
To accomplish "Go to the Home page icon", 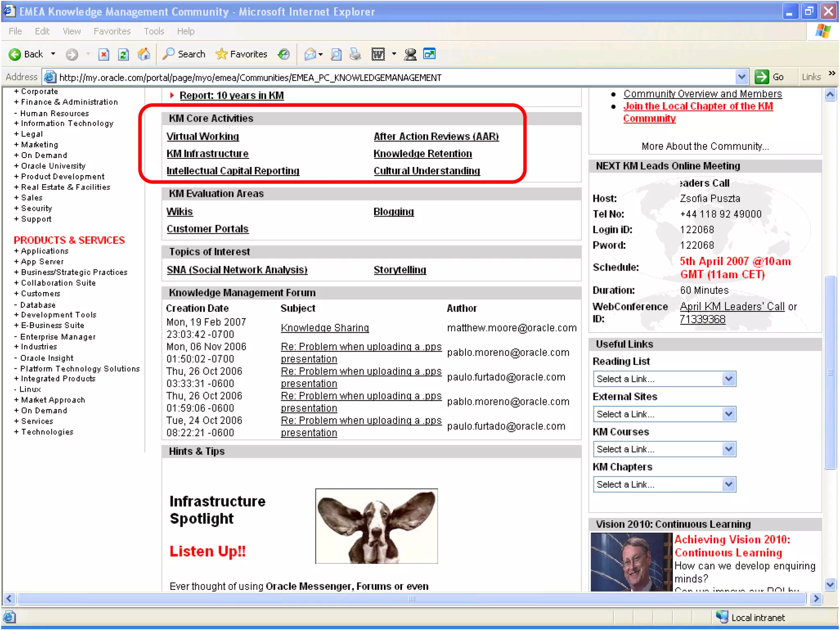I will coord(144,54).
